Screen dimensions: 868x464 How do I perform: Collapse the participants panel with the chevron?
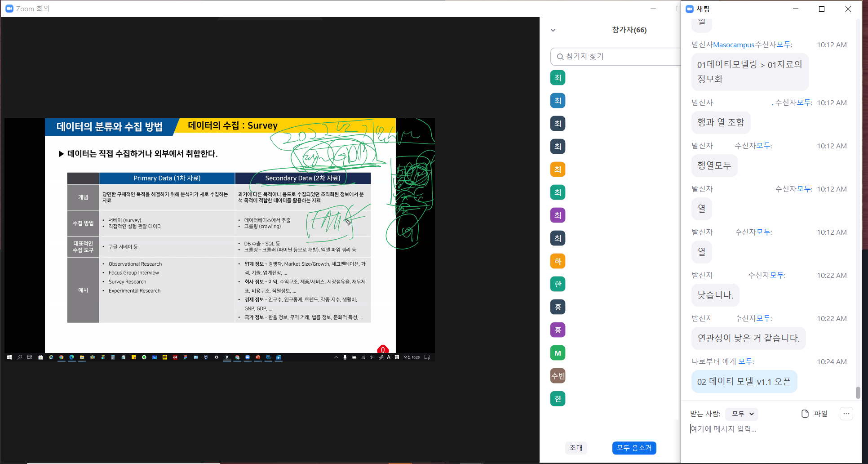tap(553, 30)
